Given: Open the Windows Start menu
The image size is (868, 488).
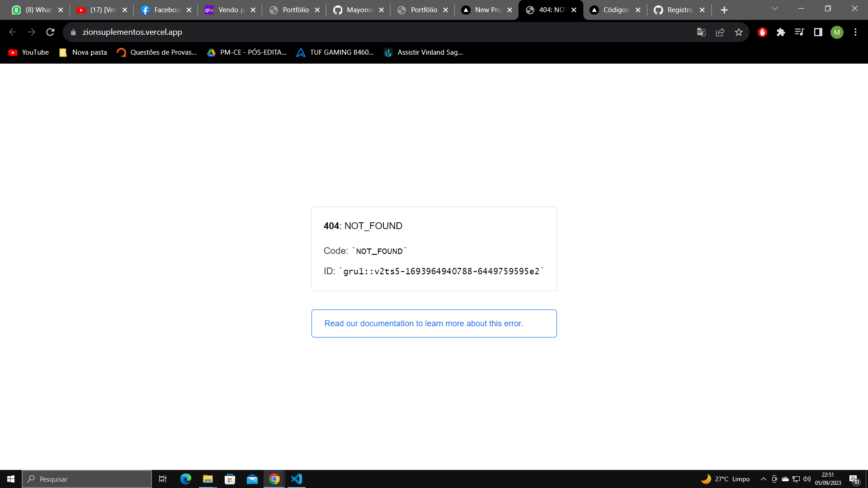Looking at the screenshot, I should tap(11, 479).
